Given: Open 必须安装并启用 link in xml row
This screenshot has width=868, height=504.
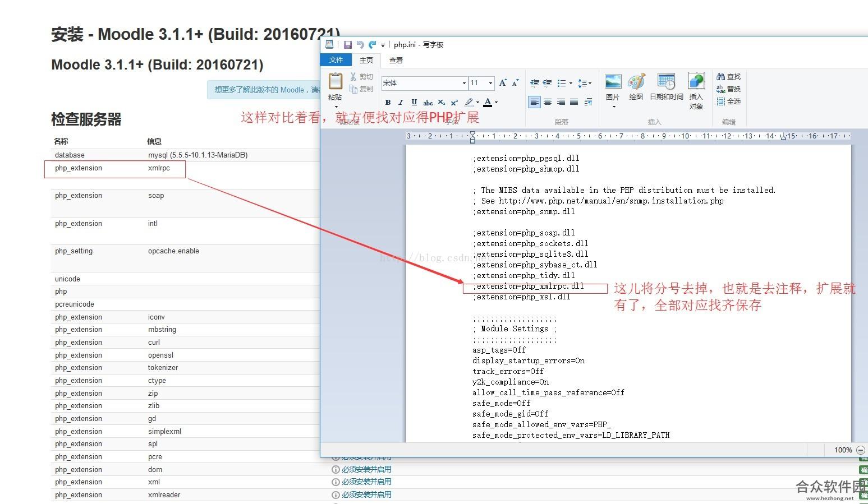Looking at the screenshot, I should point(366,482).
